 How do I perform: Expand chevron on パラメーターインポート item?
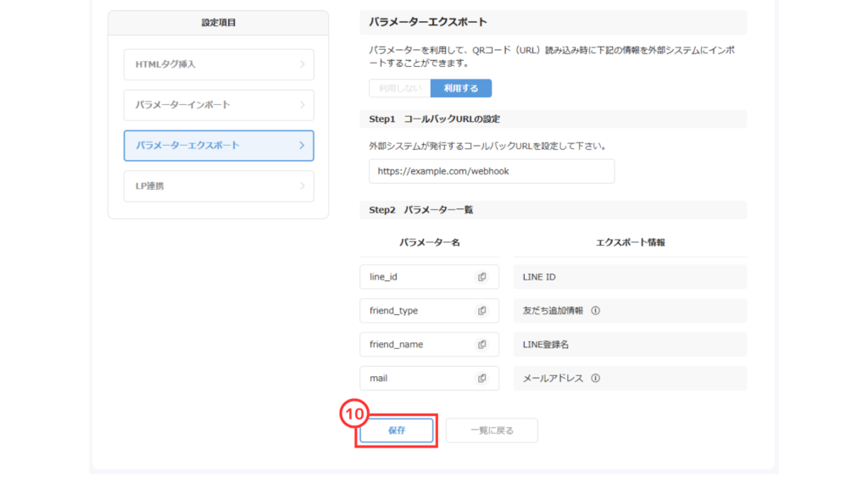point(303,105)
